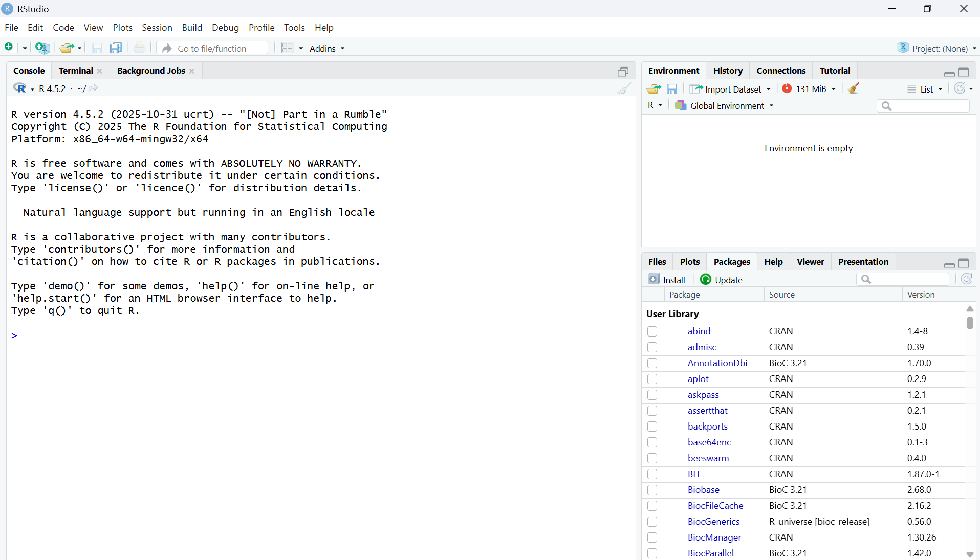
Task: Open the Session menu
Action: click(157, 28)
